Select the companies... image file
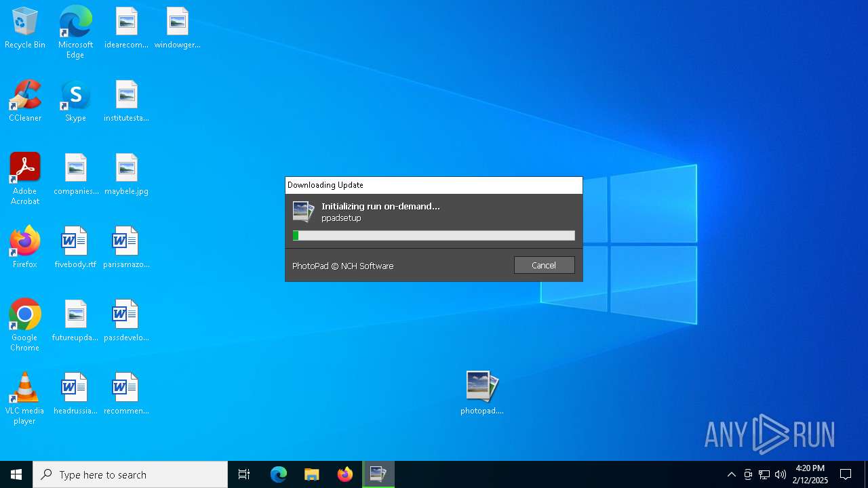The width and height of the screenshot is (868, 488). pos(76,175)
